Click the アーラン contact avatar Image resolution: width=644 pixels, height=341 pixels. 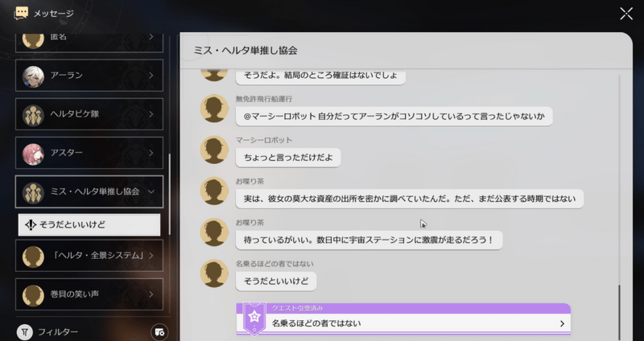(x=33, y=75)
